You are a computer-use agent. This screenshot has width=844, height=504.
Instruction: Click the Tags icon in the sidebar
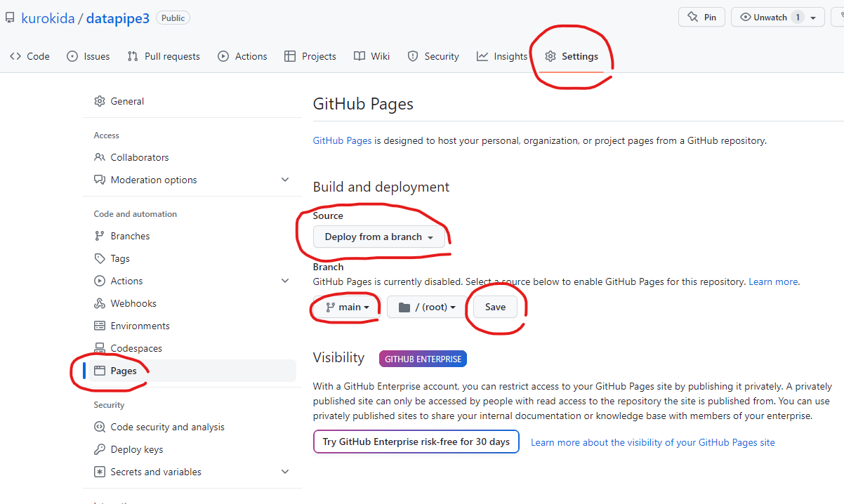click(x=100, y=258)
